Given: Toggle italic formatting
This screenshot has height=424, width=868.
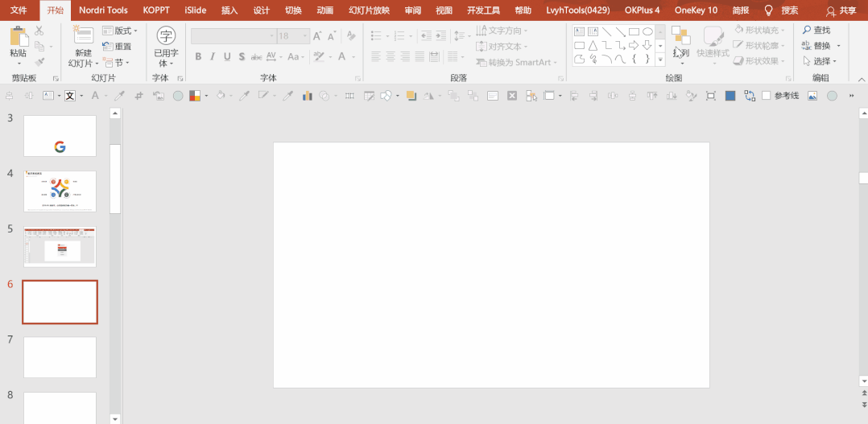Looking at the screenshot, I should [x=213, y=56].
